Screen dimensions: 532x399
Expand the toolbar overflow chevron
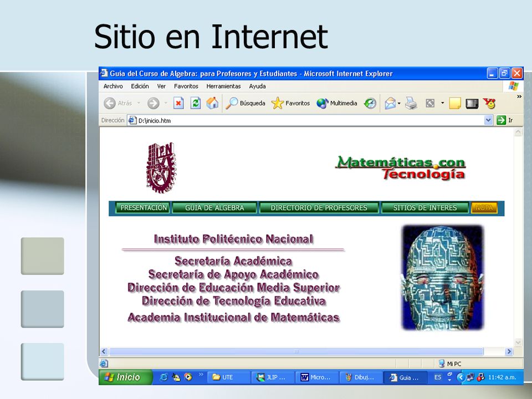tap(519, 96)
